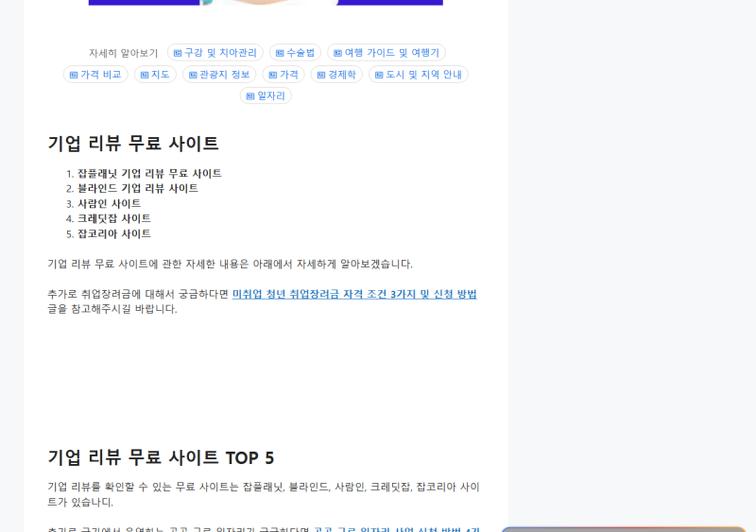Viewport: 756px width, 532px height.
Task: Click the icon beside 경제학
Action: (x=320, y=75)
